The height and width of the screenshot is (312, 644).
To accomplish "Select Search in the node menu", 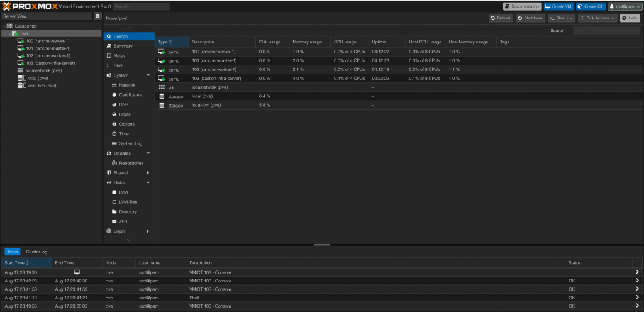I will (128, 36).
